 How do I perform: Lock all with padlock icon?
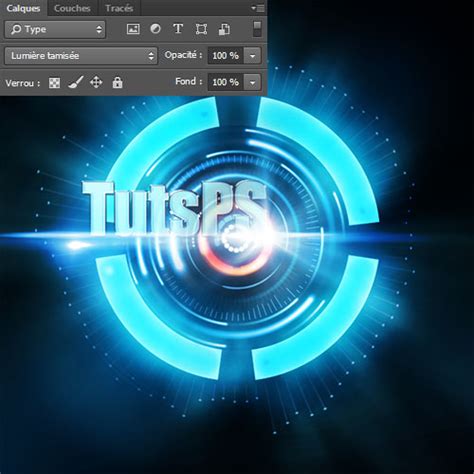(117, 82)
